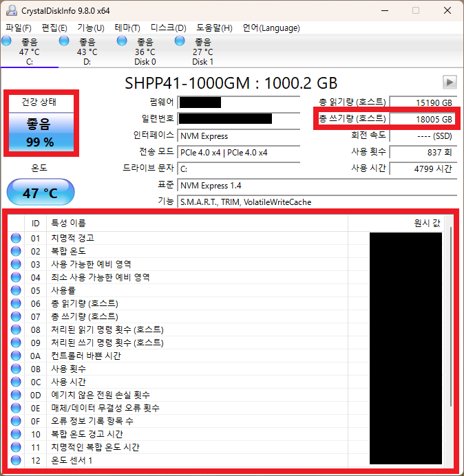The width and height of the screenshot is (464, 476).
Task: Select the C: drive tab
Action: click(x=29, y=52)
